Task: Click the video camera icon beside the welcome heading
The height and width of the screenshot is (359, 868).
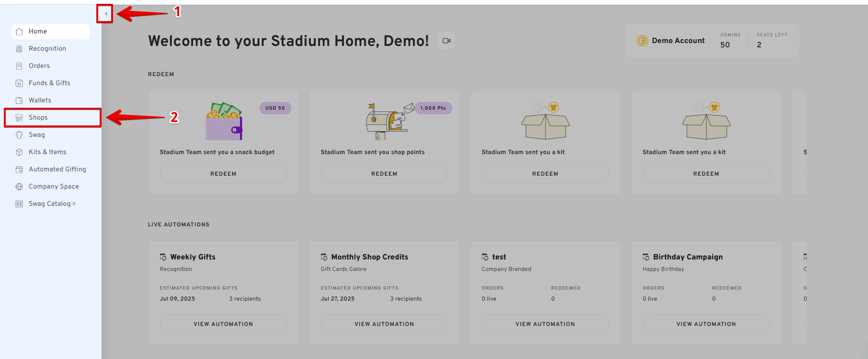Action: point(446,41)
